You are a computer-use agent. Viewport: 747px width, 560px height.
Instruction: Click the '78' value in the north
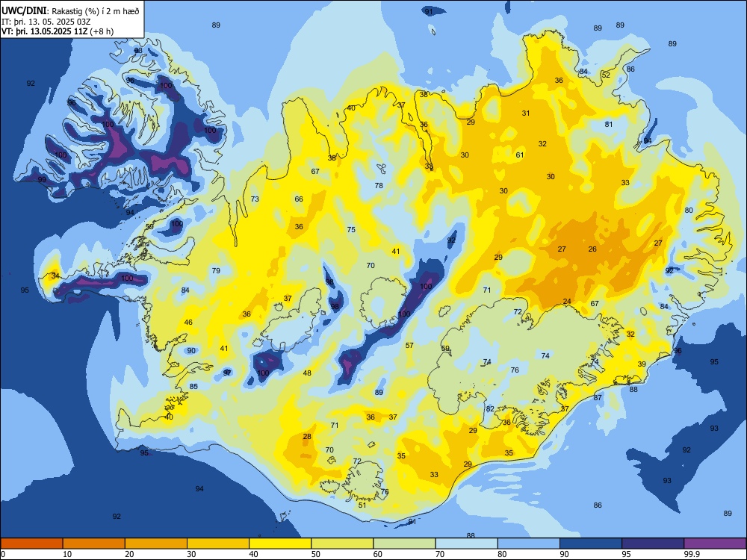pos(379,186)
